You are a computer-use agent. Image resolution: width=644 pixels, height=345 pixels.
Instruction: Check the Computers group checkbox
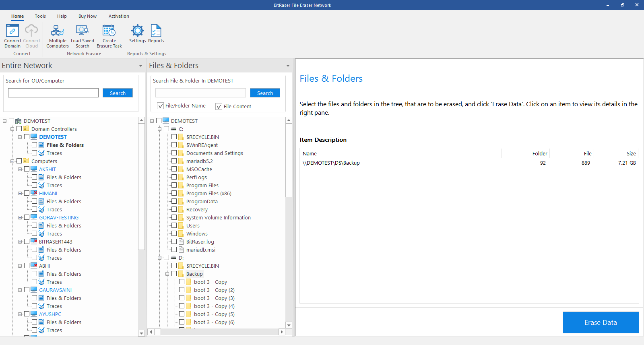(x=19, y=161)
